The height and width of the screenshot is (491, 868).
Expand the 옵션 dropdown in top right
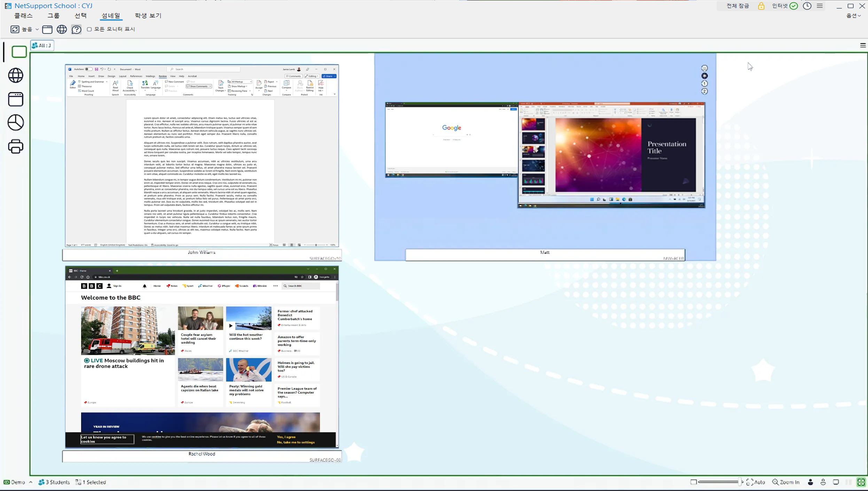click(x=853, y=16)
